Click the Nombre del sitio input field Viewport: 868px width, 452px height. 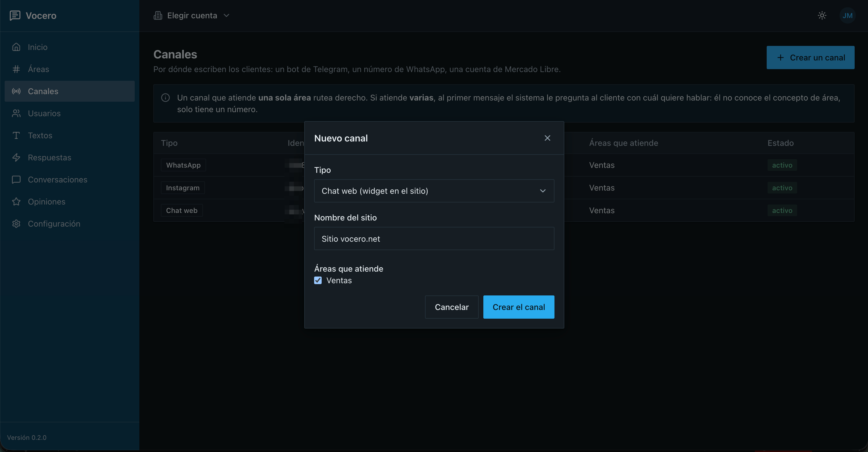434,239
